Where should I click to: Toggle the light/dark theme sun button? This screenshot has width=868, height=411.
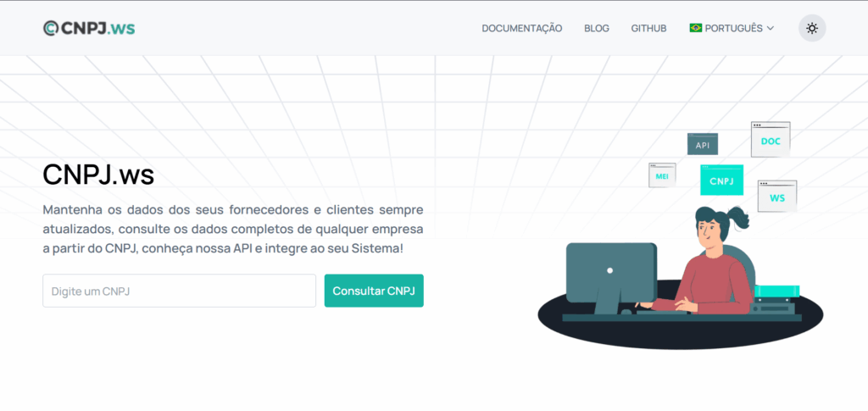pos(811,28)
